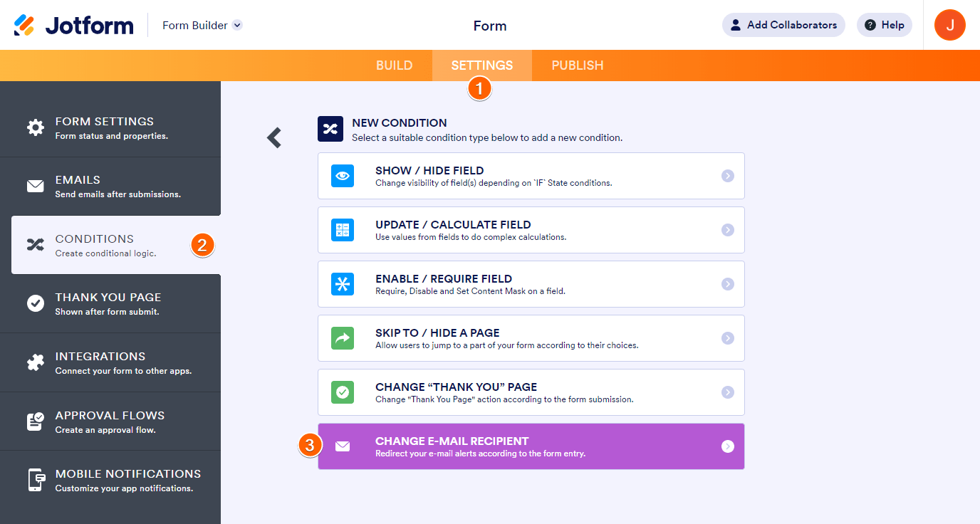This screenshot has width=980, height=524.
Task: Click the Integrations puzzle piece icon
Action: pyautogui.click(x=35, y=362)
